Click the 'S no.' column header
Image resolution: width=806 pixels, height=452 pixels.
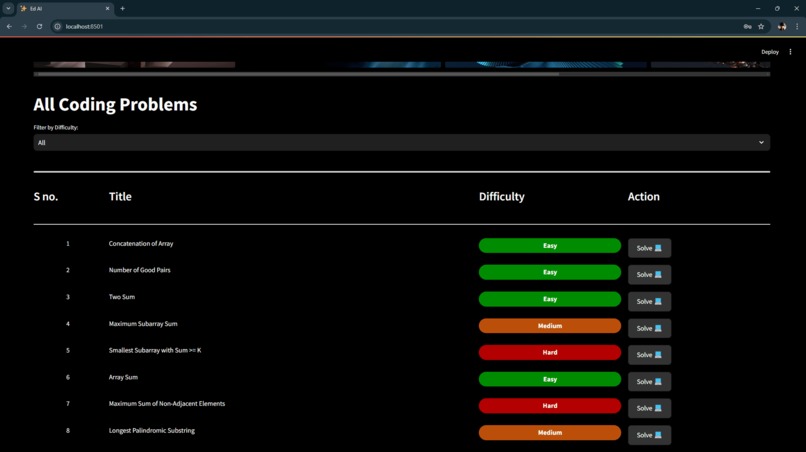(x=46, y=196)
